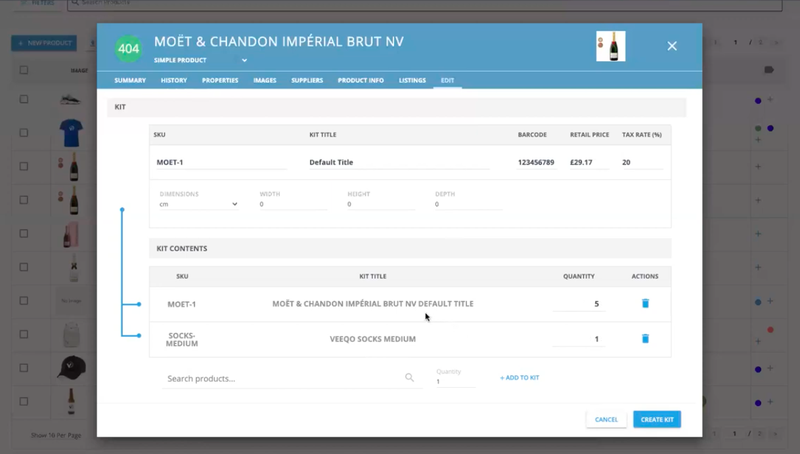
Task: Select the Edit tab
Action: [x=447, y=80]
